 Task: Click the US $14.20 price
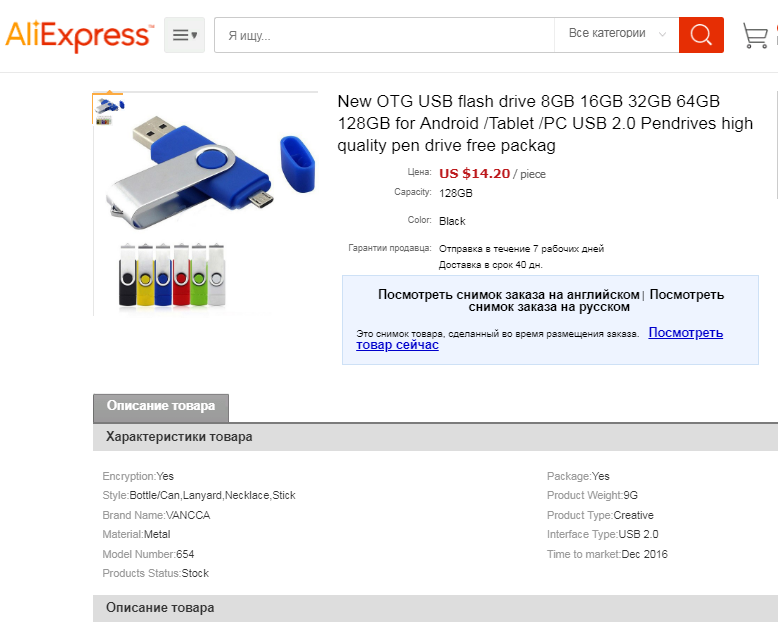coord(474,174)
